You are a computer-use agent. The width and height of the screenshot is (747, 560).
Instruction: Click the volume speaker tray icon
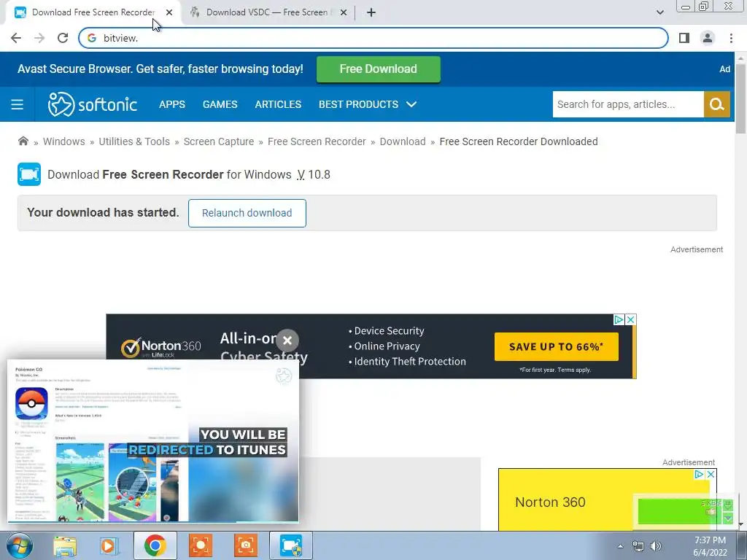click(656, 546)
